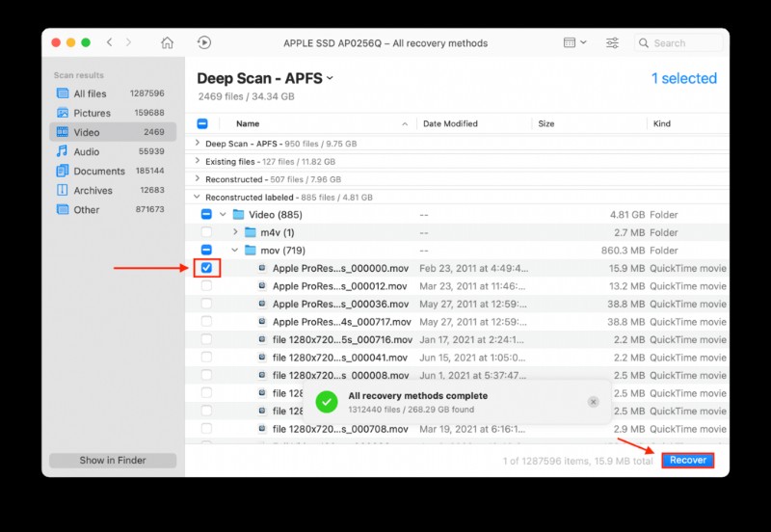Image resolution: width=771 pixels, height=532 pixels.
Task: Toggle the mov (719) folder checkbox
Action: click(206, 250)
